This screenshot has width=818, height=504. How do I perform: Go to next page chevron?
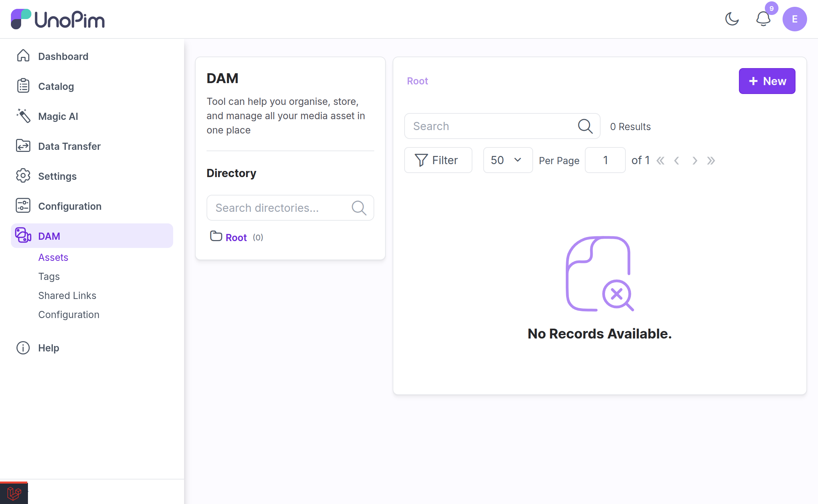point(695,160)
